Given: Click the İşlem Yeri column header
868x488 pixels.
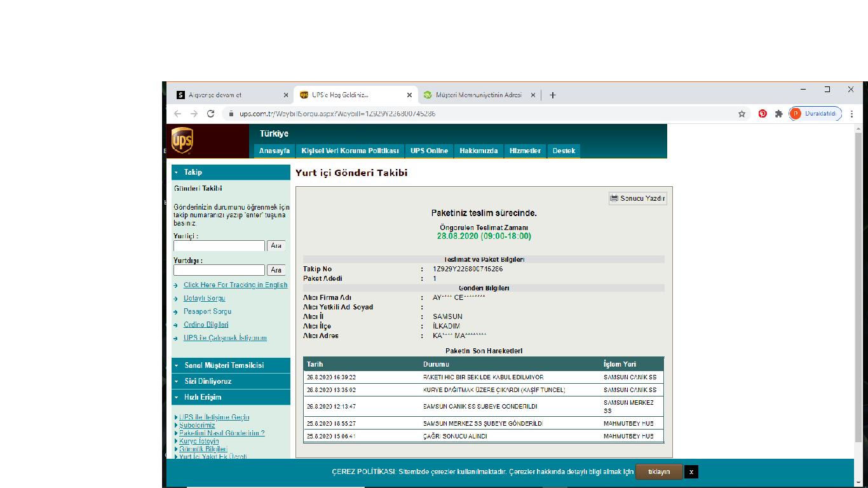Looking at the screenshot, I should [620, 365].
